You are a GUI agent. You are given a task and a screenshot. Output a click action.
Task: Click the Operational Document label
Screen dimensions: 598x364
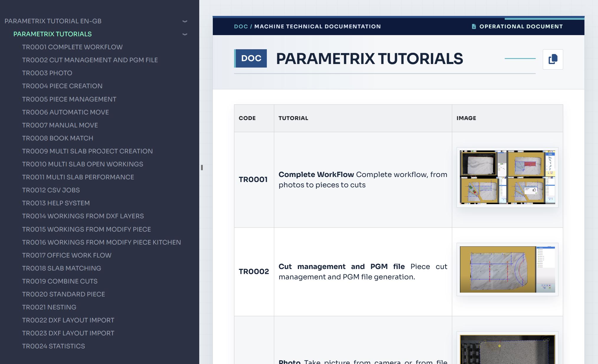[x=521, y=27]
